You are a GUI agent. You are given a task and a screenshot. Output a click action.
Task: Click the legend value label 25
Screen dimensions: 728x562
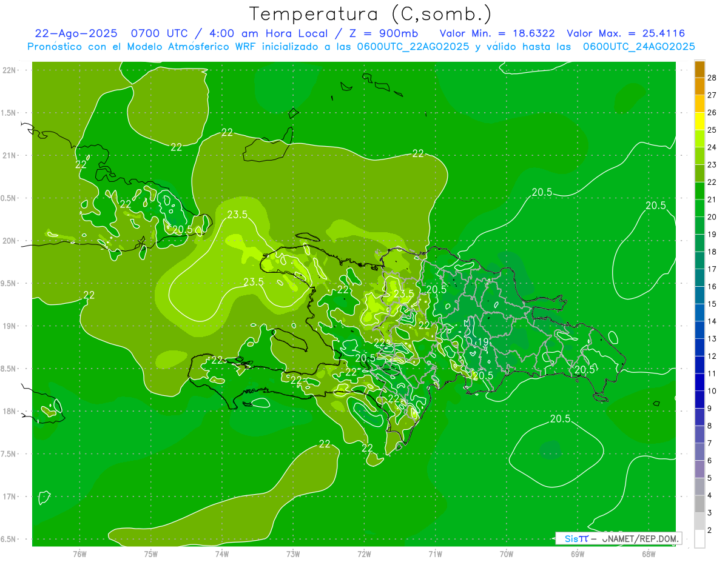712,130
